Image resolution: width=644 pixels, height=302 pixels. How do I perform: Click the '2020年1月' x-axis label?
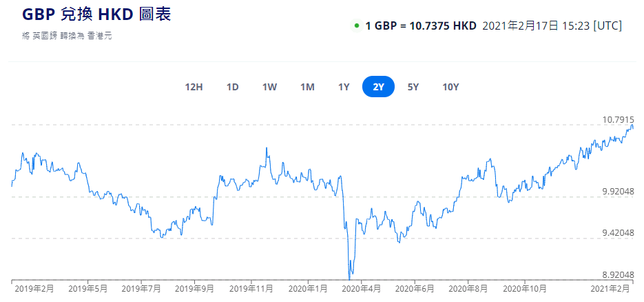308,289
